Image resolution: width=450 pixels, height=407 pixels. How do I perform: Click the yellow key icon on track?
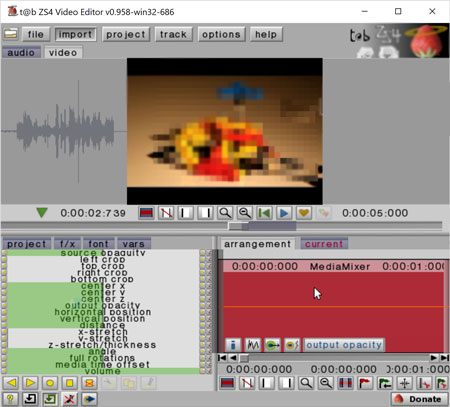[292, 345]
